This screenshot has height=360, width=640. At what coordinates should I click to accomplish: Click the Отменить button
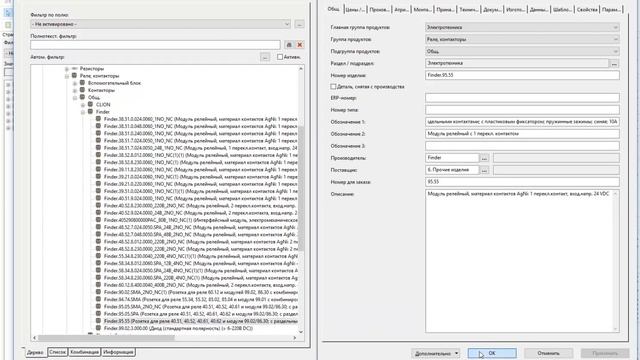[548, 353]
